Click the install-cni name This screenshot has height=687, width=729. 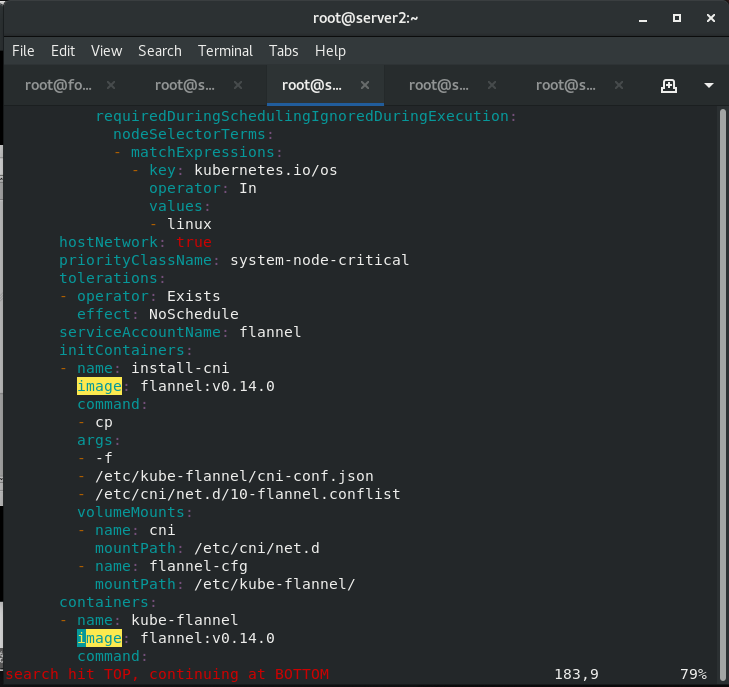point(180,369)
